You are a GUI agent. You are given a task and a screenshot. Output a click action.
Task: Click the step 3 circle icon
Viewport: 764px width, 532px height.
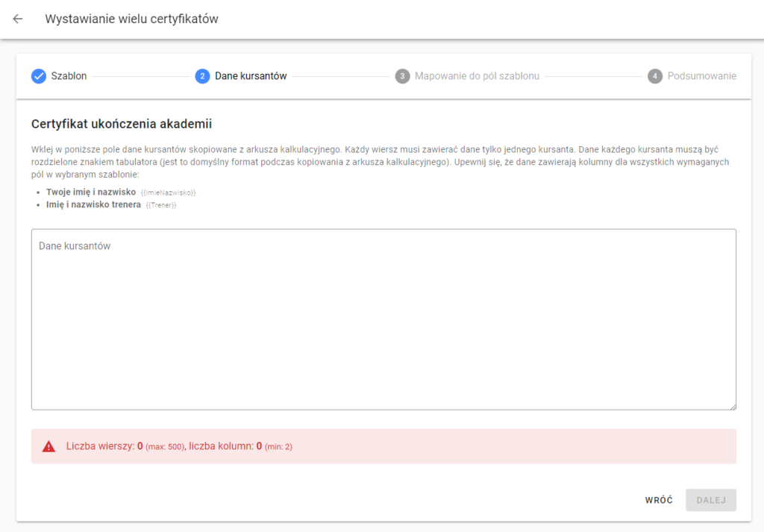pos(402,76)
